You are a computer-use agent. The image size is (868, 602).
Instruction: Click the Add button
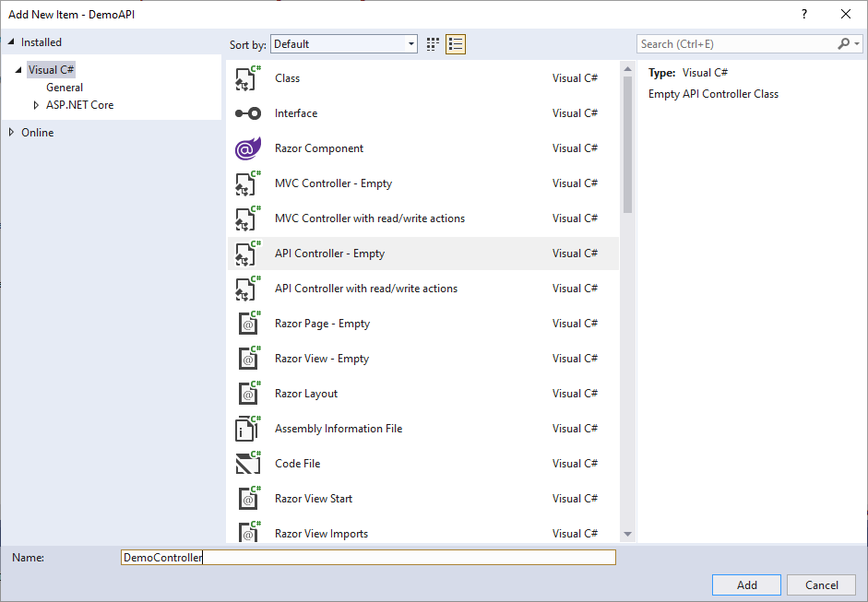[746, 585]
